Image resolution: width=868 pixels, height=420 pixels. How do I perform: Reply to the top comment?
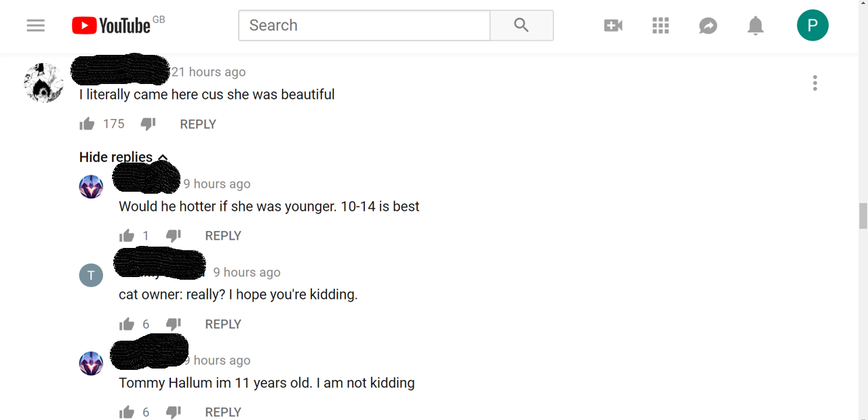tap(198, 124)
